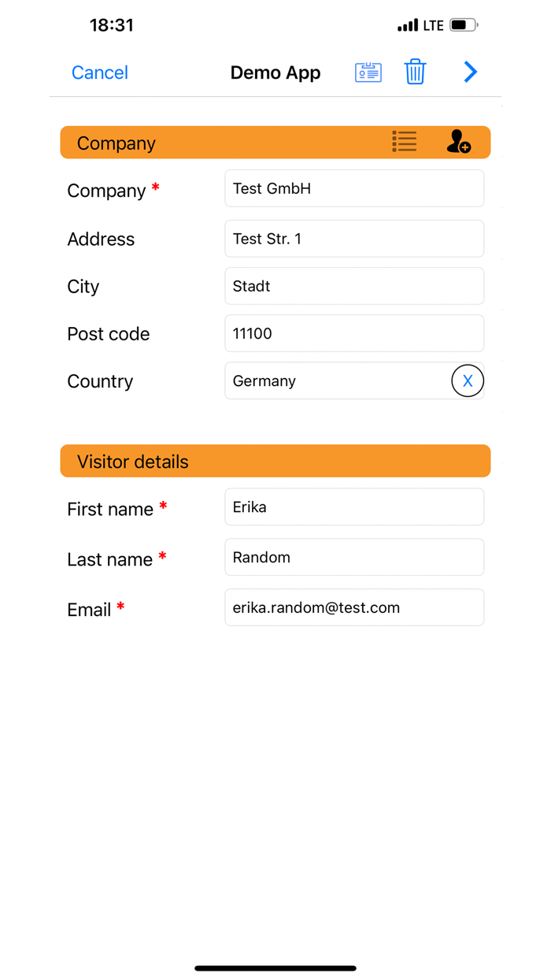Select the Visitor details section header

[275, 461]
